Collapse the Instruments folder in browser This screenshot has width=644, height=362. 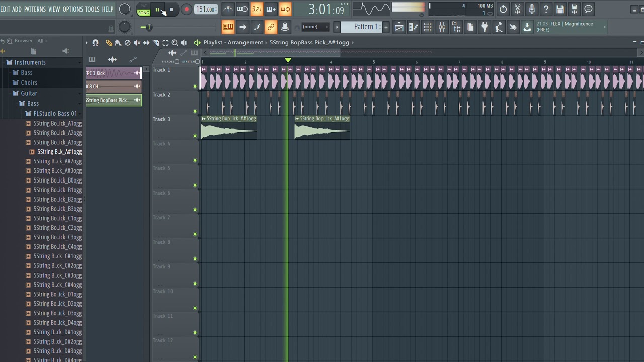pyautogui.click(x=30, y=62)
